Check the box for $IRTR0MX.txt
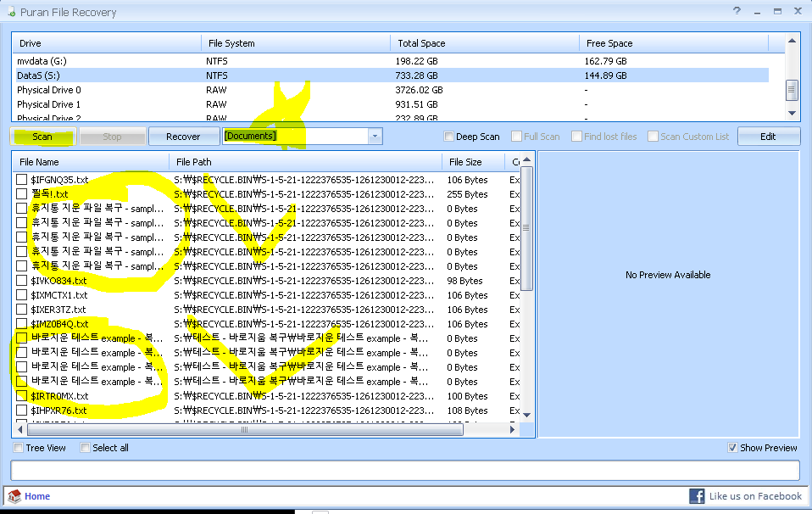The height and width of the screenshot is (514, 812). (22, 396)
